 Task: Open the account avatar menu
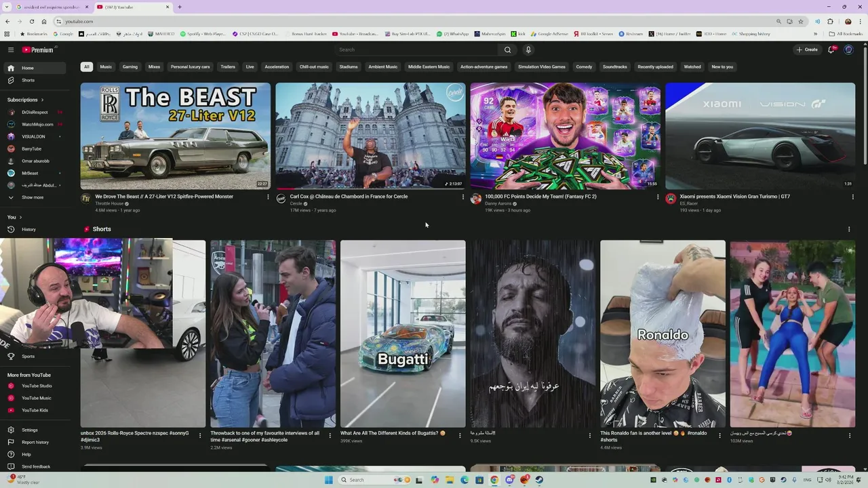click(848, 49)
